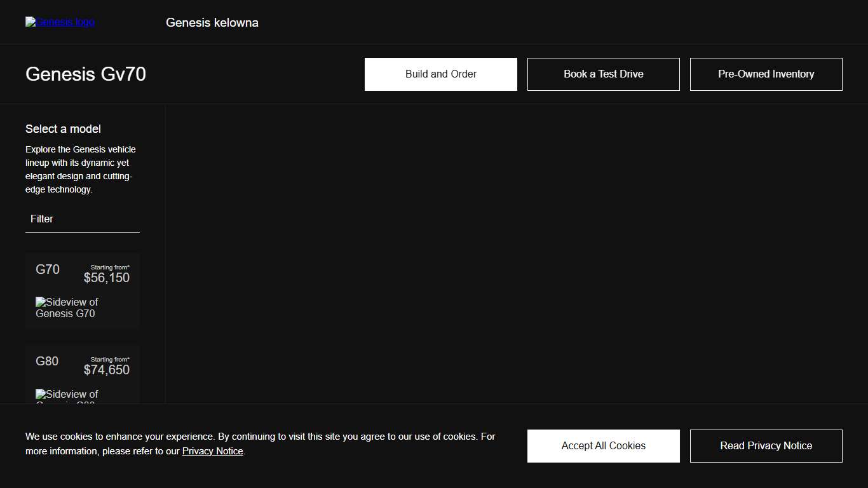Book a Test Drive
The height and width of the screenshot is (488, 868).
tap(603, 74)
